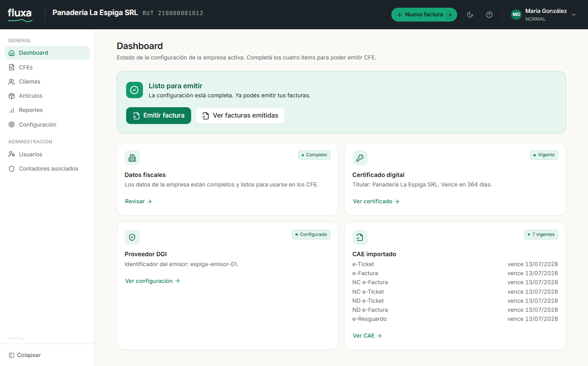The width and height of the screenshot is (588, 366).
Task: Select the e-Ticket CAE row
Action: (x=455, y=264)
